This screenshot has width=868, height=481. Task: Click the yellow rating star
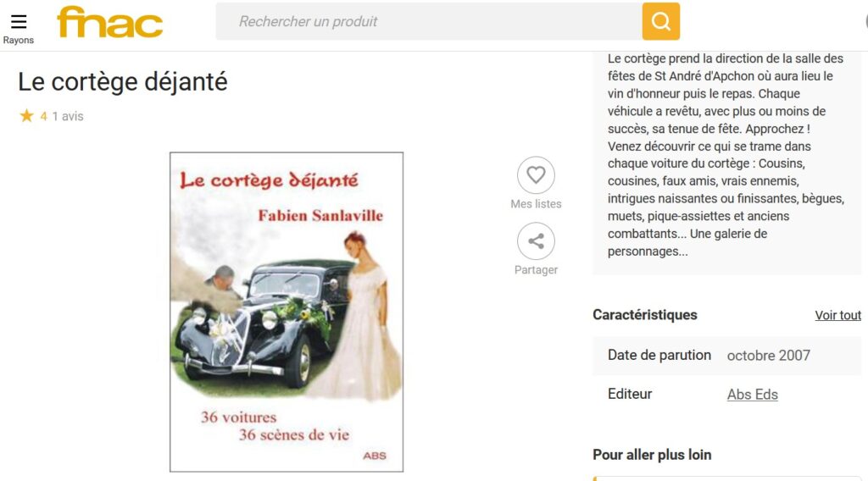pos(26,116)
